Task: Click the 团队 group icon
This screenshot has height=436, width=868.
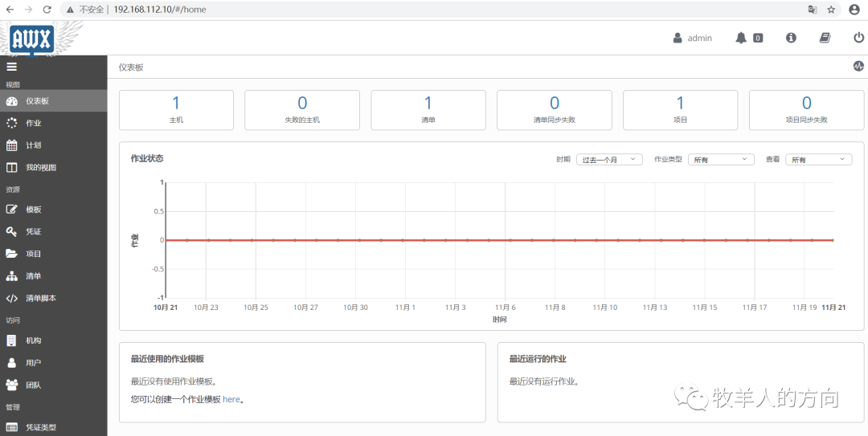Action: 11,385
